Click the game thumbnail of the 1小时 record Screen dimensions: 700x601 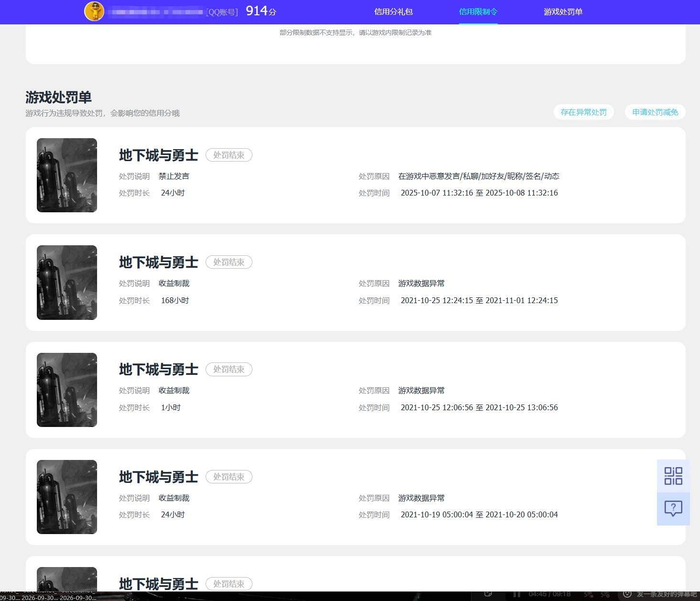coord(67,390)
